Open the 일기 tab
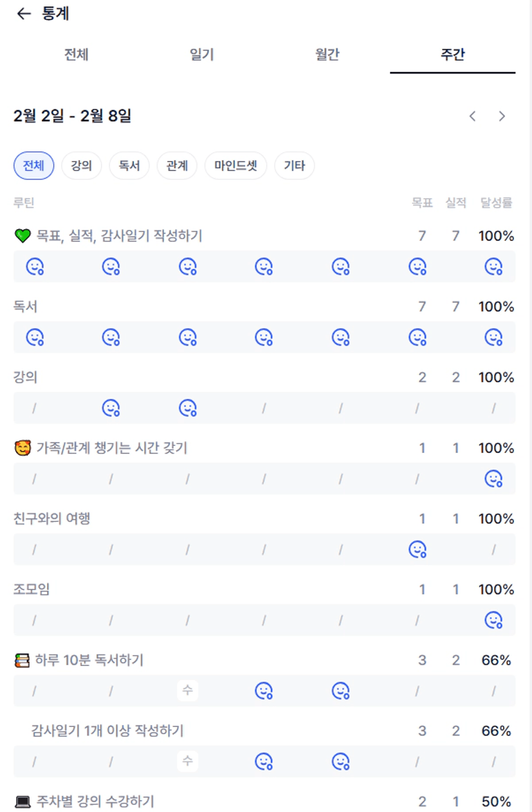 (x=201, y=55)
